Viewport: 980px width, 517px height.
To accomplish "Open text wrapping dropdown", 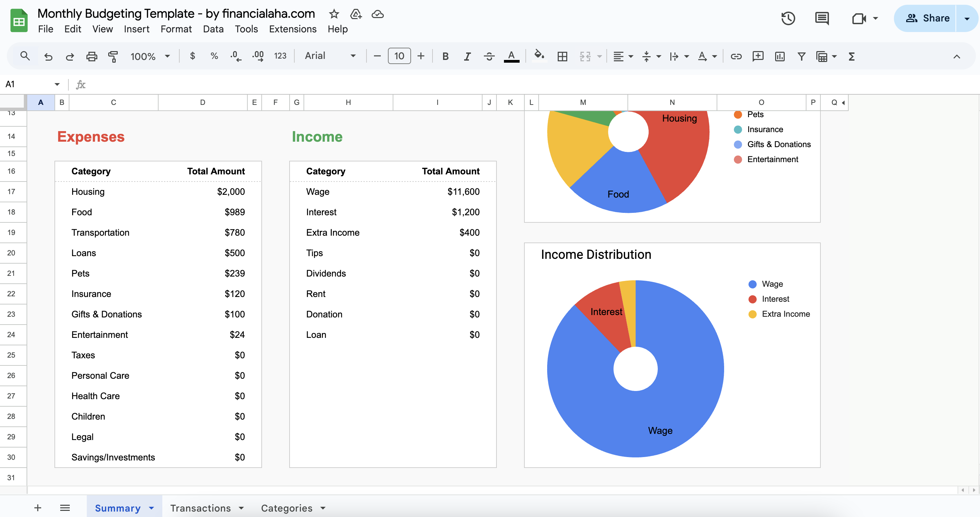I will coord(679,56).
